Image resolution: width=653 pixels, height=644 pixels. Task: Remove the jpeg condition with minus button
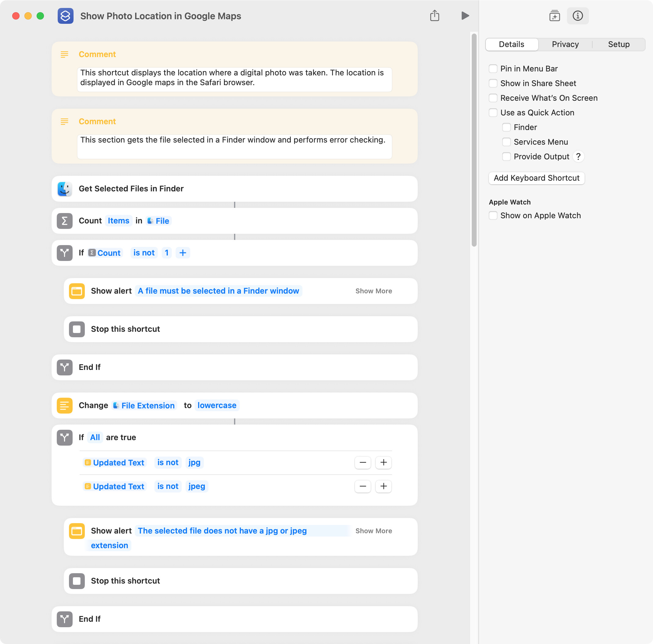point(363,487)
